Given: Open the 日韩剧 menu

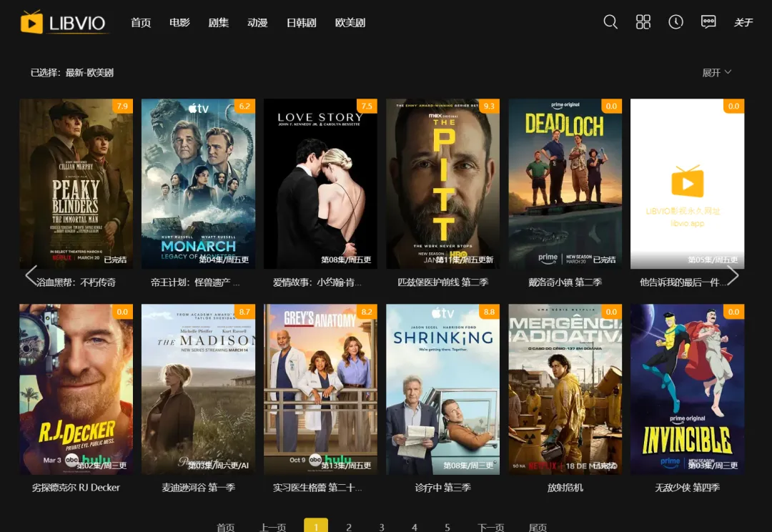Looking at the screenshot, I should (x=302, y=23).
